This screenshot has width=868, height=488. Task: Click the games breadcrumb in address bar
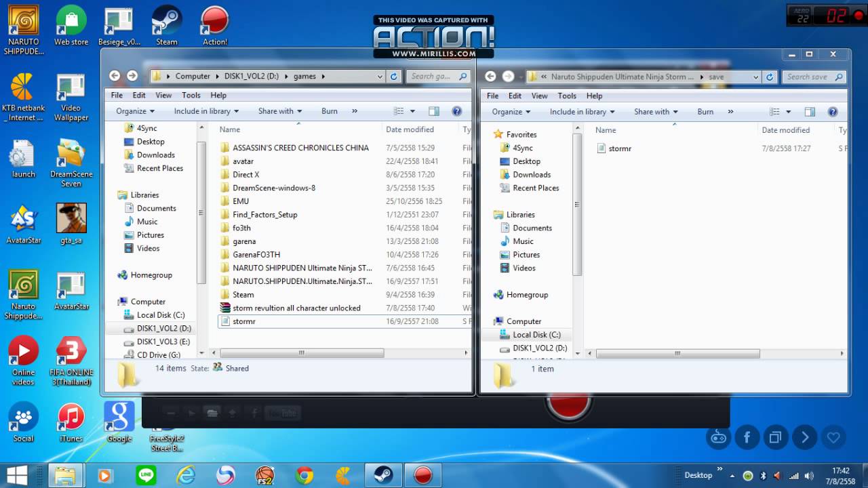(304, 77)
